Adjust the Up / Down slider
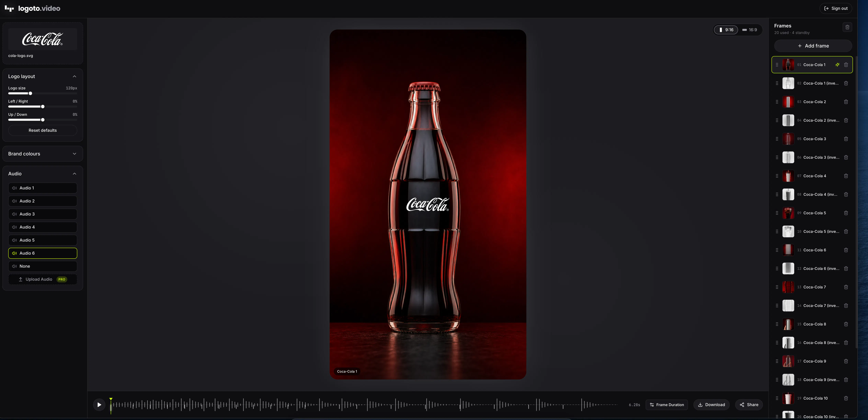This screenshot has width=868, height=420. pyautogui.click(x=42, y=120)
